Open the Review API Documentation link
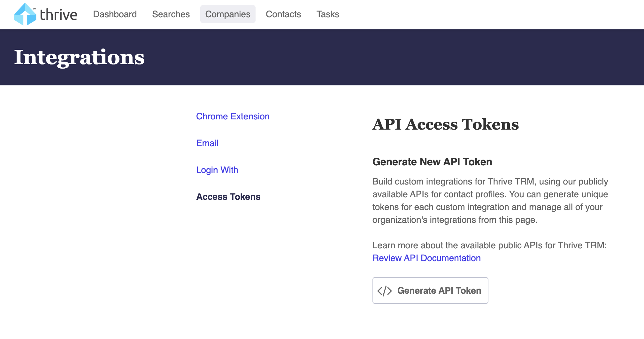Screen dimensions: 644x339 [426, 258]
